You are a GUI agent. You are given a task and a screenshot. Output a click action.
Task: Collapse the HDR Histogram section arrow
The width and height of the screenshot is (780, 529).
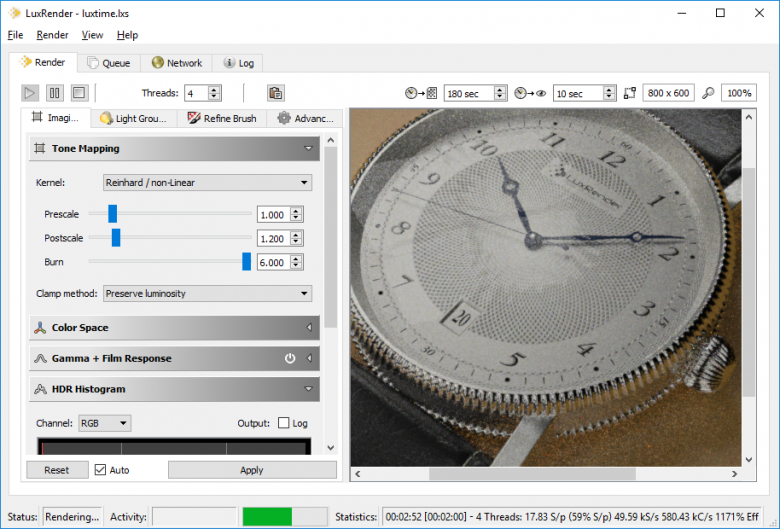[308, 389]
